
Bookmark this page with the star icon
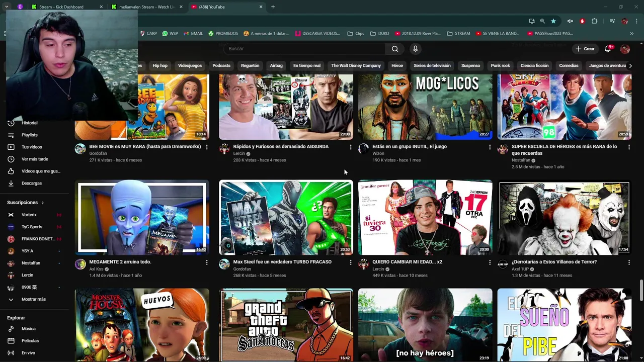553,21
